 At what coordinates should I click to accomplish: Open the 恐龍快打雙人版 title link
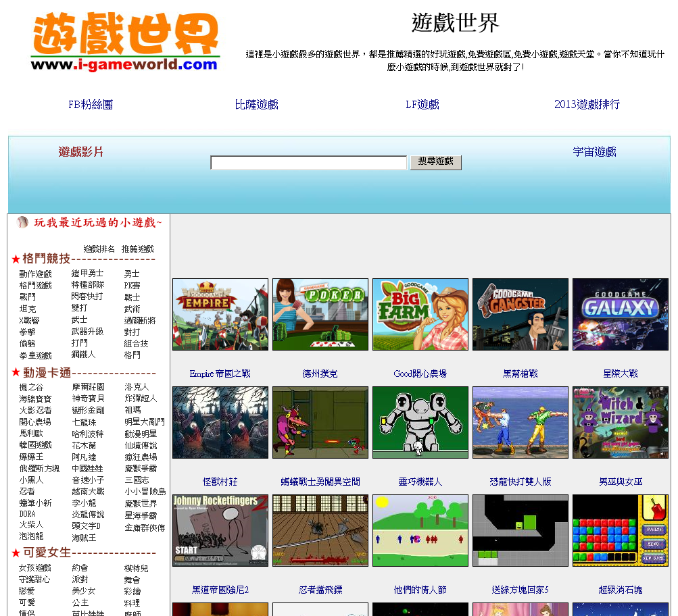point(520,482)
